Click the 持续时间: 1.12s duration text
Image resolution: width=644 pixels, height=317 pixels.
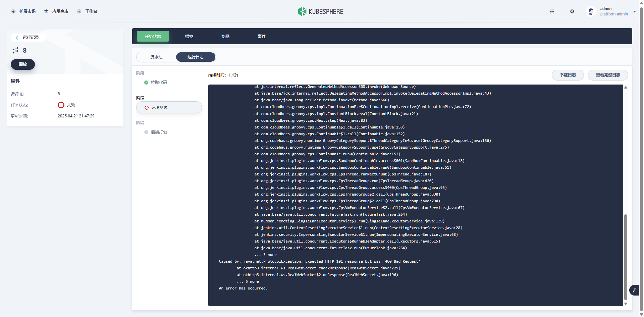(223, 75)
